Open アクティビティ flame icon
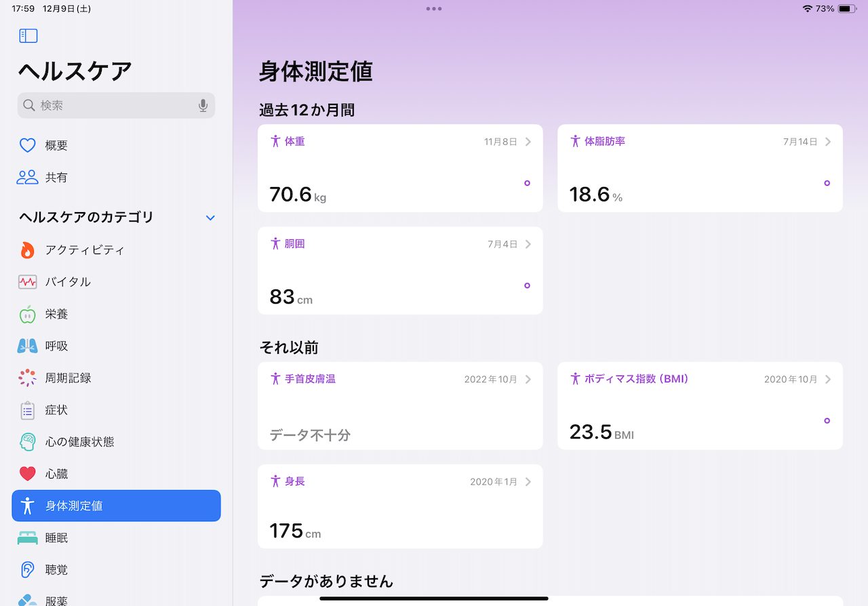This screenshot has width=868, height=606. click(27, 250)
